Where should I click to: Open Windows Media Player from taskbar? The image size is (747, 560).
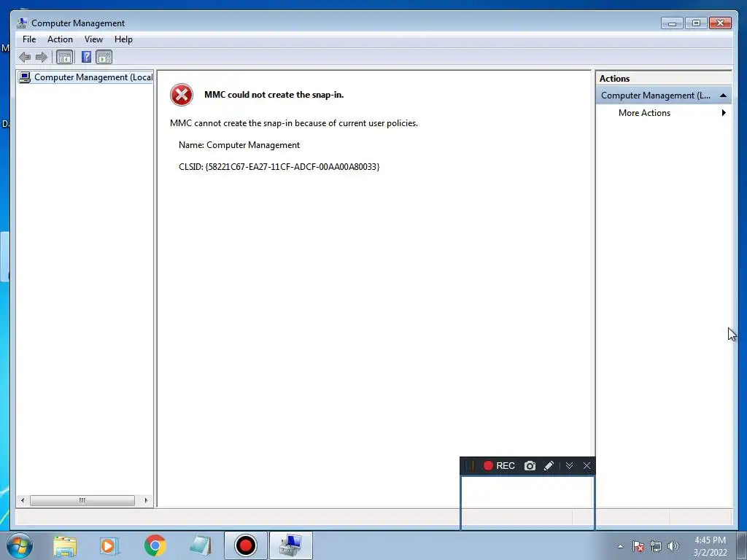(109, 546)
